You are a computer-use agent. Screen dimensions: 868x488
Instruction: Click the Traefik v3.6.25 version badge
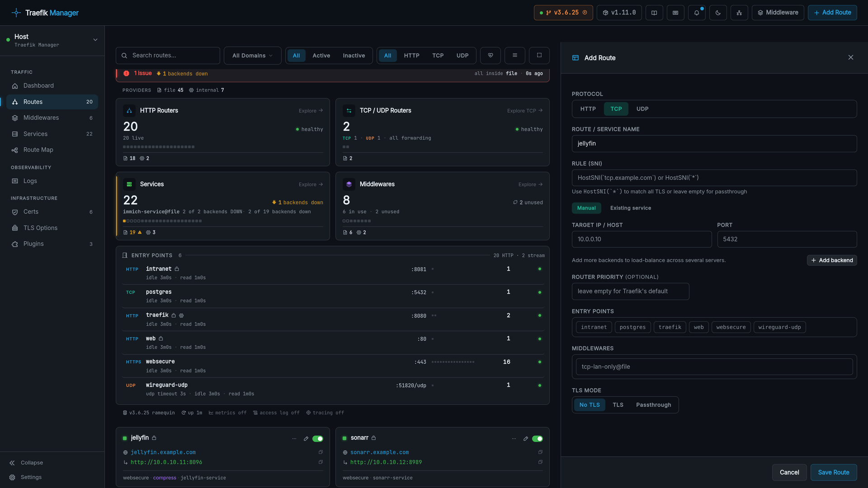click(563, 13)
